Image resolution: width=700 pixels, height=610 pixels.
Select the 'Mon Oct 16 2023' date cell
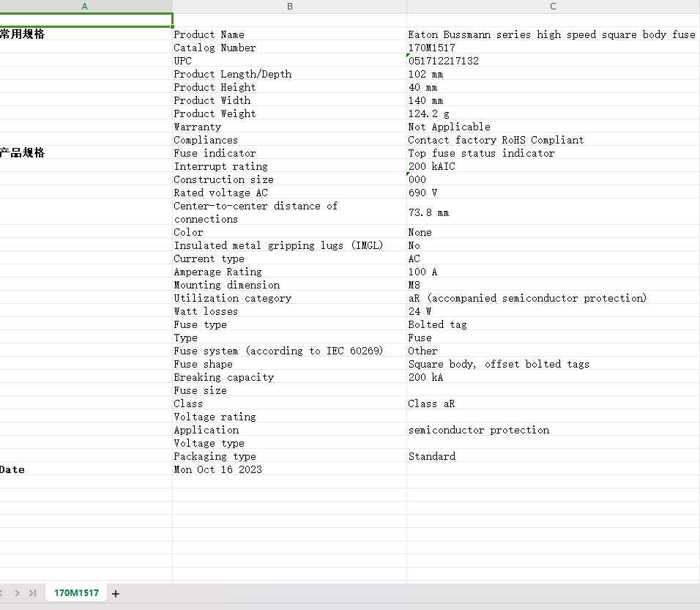click(x=290, y=469)
